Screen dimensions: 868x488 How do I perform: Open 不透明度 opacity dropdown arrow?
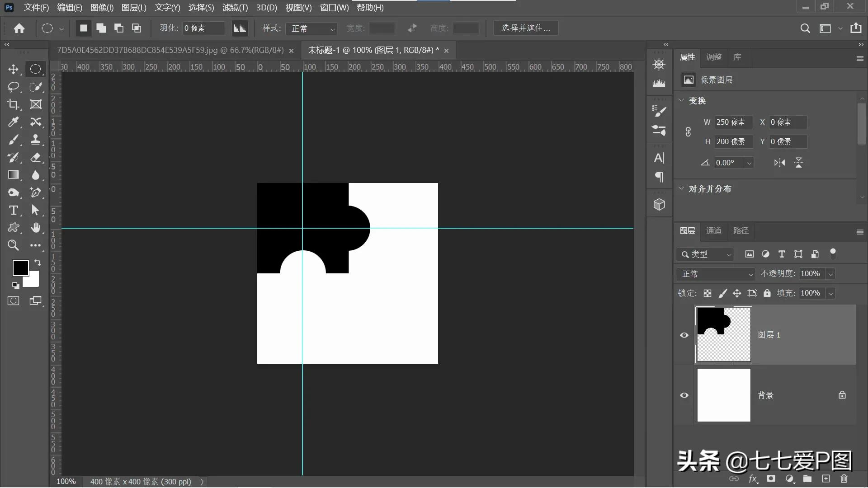coord(830,274)
